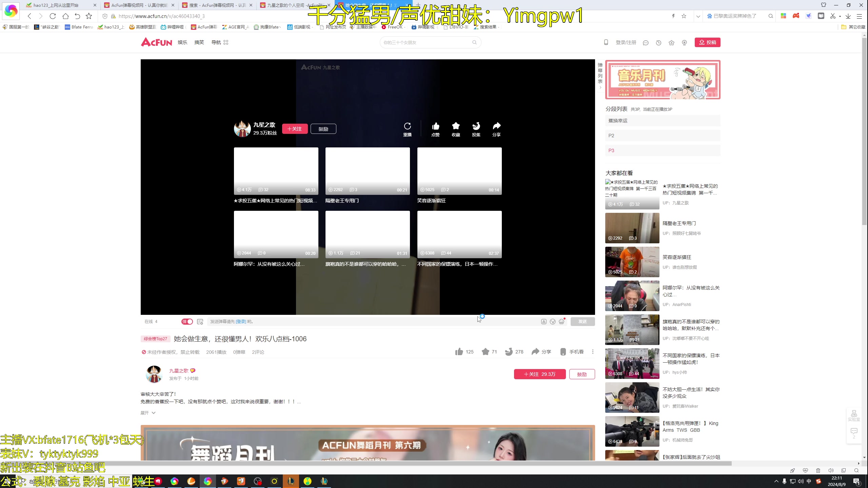Click the thumbs-up icon showing 125
The image size is (868, 488).
tap(459, 352)
